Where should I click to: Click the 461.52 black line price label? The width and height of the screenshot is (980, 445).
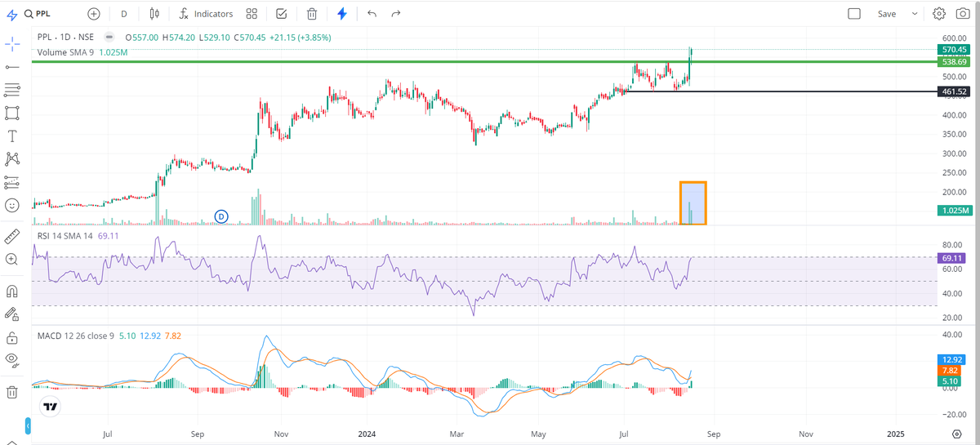954,91
